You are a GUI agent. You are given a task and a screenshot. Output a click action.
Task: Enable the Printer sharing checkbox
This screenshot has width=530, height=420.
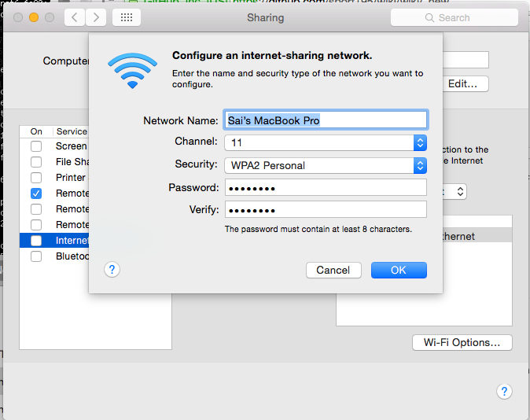[36, 178]
